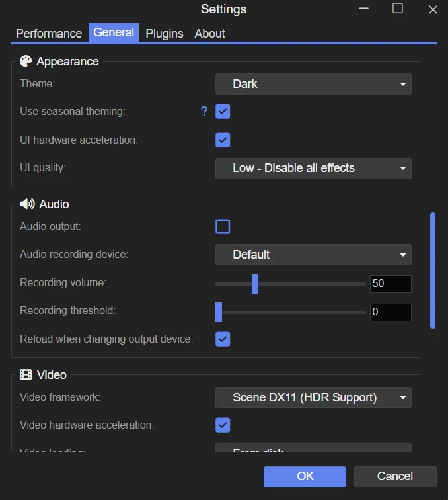Image resolution: width=448 pixels, height=500 pixels.
Task: Click the 'Video framework:' label
Action: [x=60, y=397]
